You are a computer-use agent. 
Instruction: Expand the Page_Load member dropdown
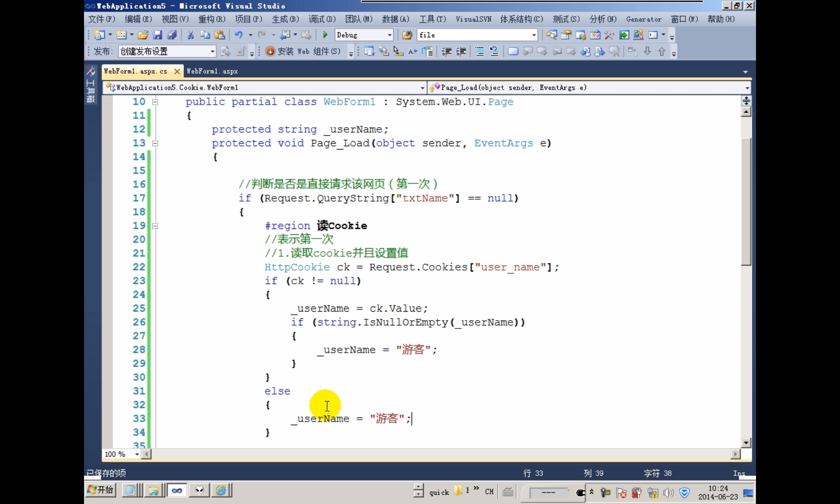tap(747, 87)
